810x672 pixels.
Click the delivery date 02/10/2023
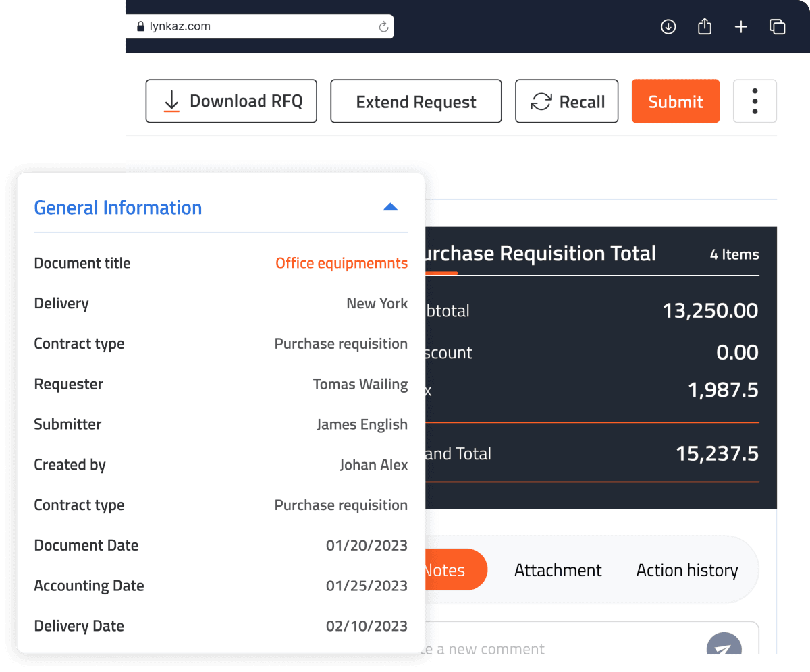click(367, 626)
